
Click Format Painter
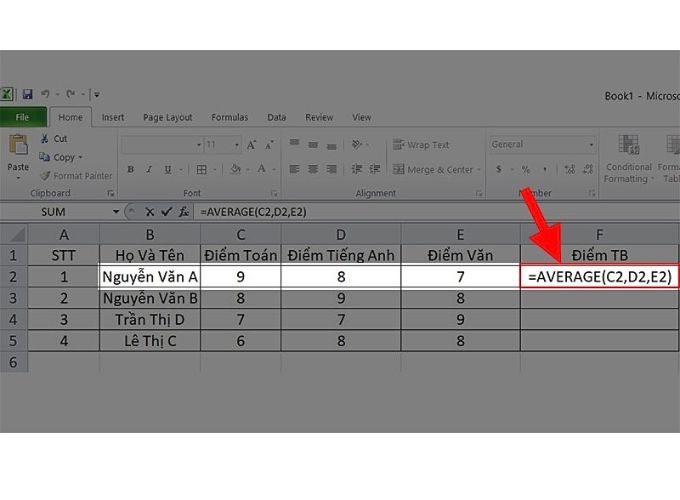pos(76,176)
